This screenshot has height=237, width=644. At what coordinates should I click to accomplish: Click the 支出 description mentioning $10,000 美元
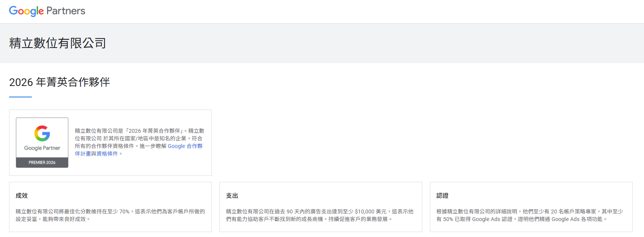tap(320, 215)
